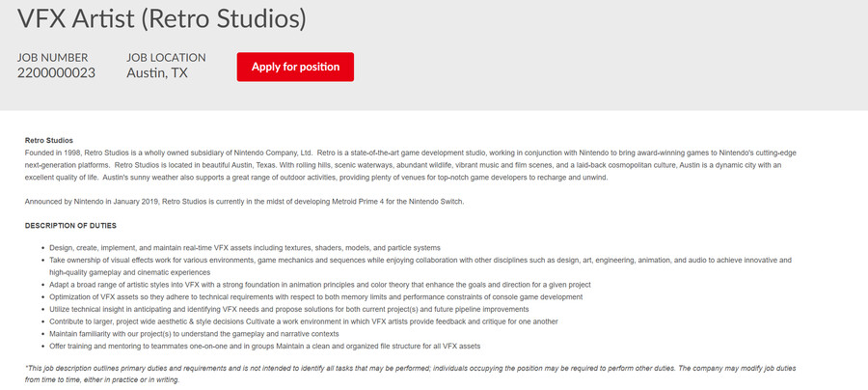Click the Austin, TX location text
This screenshot has height=390, width=868.
coord(157,73)
